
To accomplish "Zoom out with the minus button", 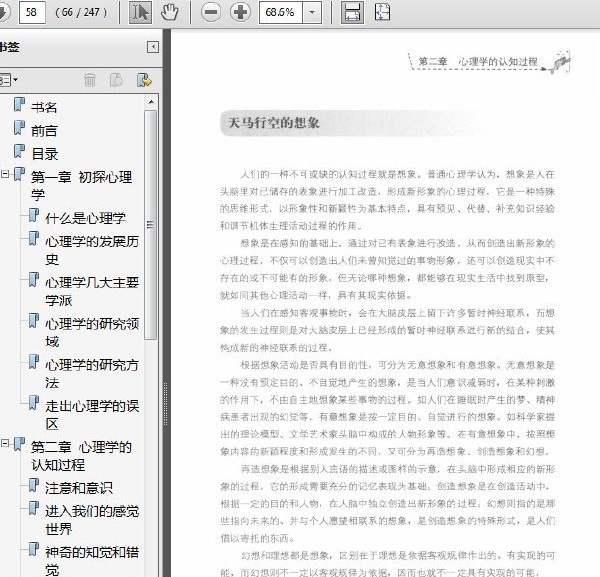I will coord(211,12).
